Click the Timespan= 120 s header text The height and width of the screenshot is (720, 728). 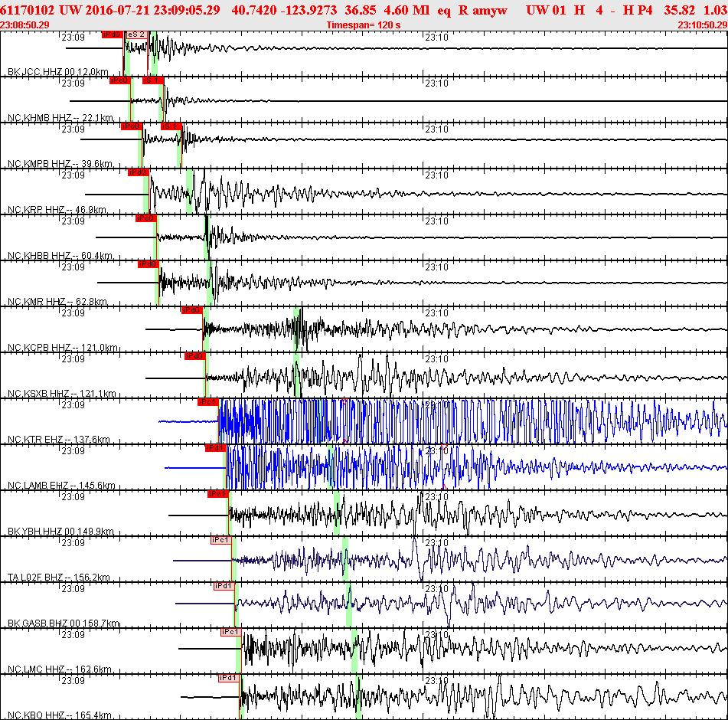pos(364,25)
